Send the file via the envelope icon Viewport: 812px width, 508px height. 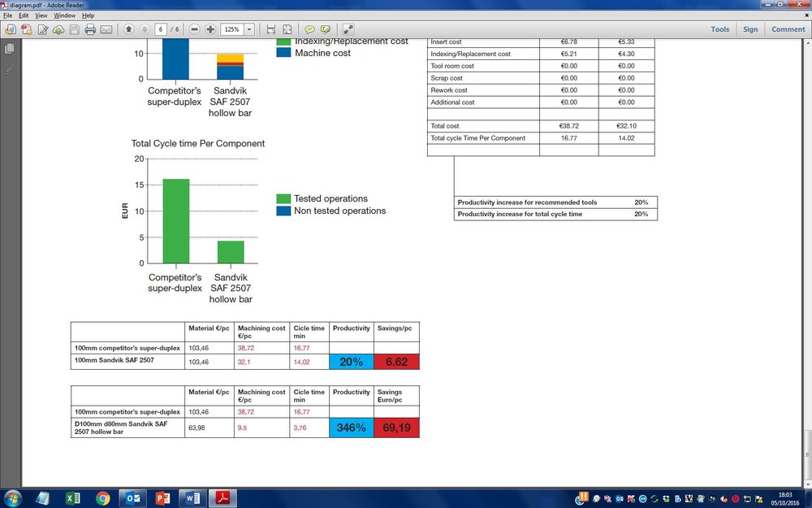point(106,29)
